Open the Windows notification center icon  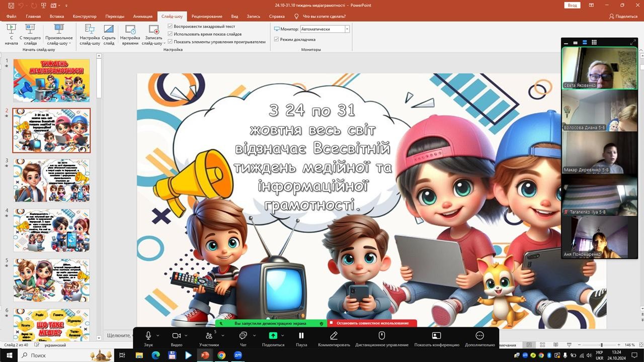(x=635, y=355)
